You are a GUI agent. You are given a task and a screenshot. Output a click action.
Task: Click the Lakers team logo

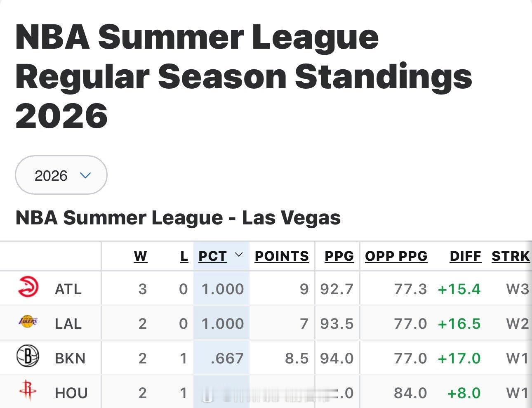[x=28, y=321]
